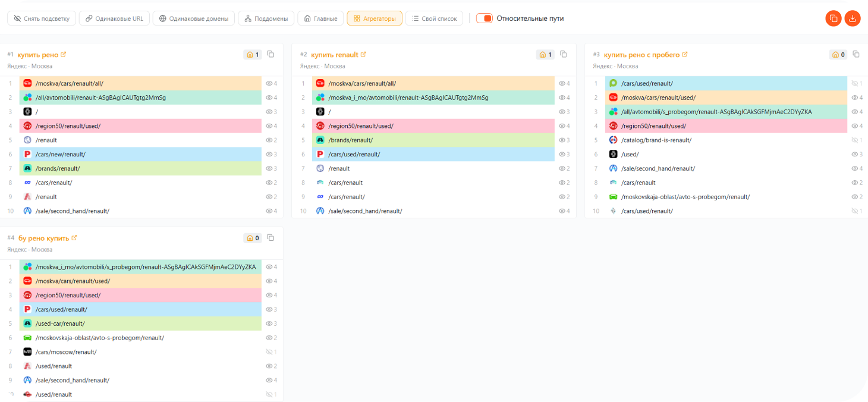Click favicon of /cars/used/renault/ in card #2
Image resolution: width=868 pixels, height=402 pixels.
coord(320,155)
